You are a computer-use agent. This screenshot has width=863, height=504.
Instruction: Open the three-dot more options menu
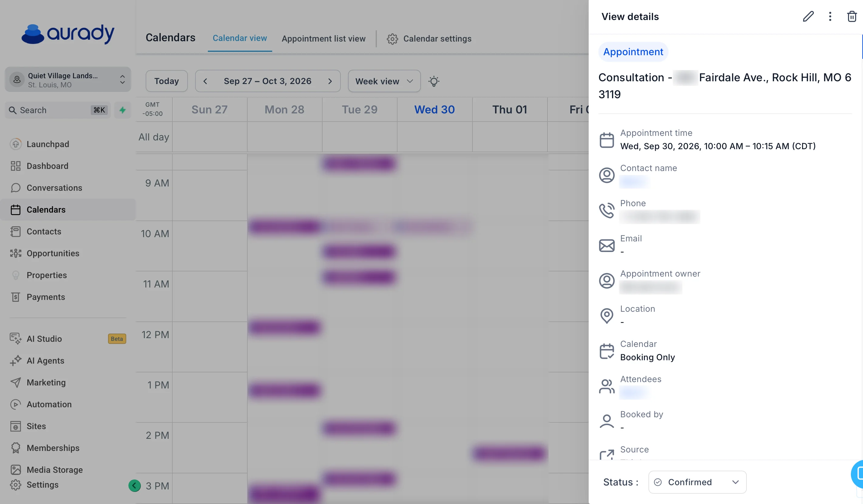(x=830, y=16)
